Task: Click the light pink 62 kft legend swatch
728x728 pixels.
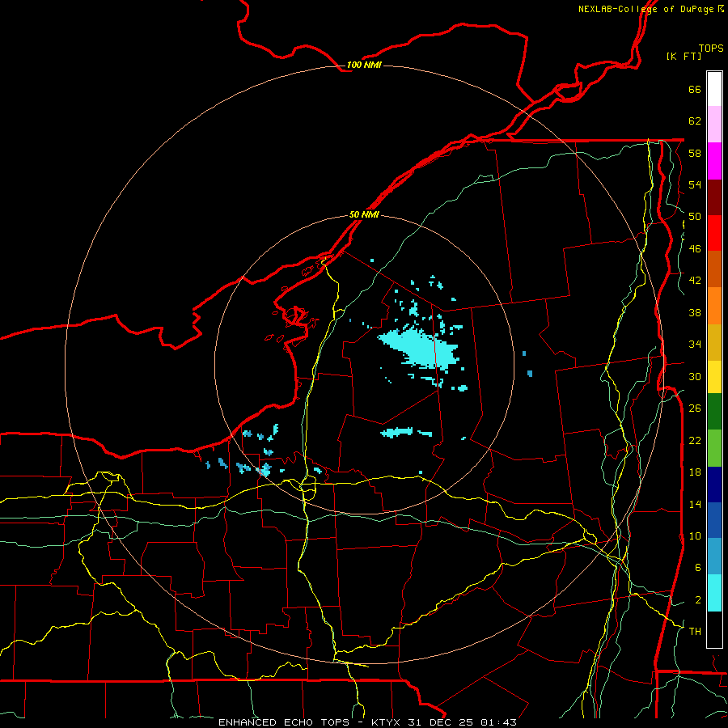Action: [714, 125]
